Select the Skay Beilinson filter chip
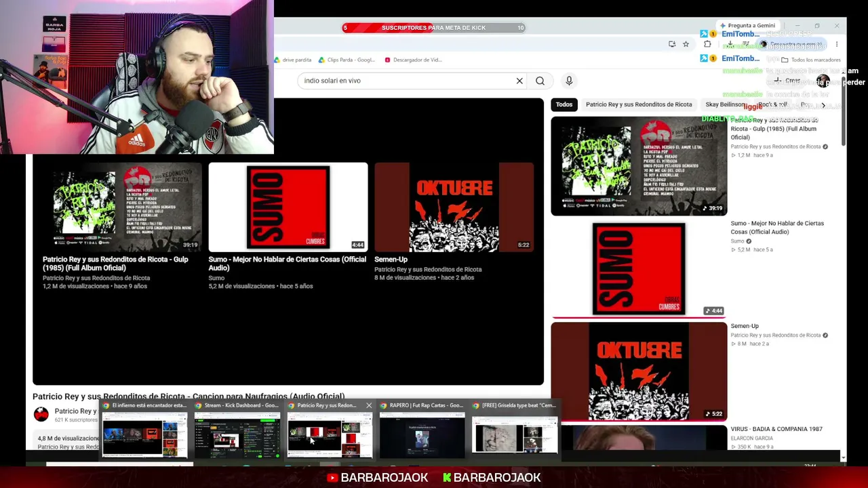This screenshot has width=868, height=488. 725,104
